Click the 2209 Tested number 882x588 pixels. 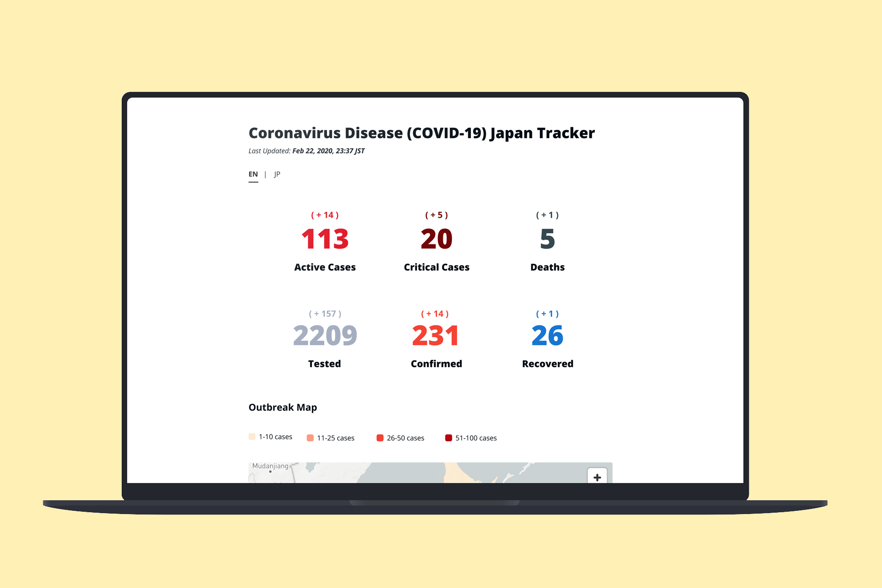[x=325, y=335]
